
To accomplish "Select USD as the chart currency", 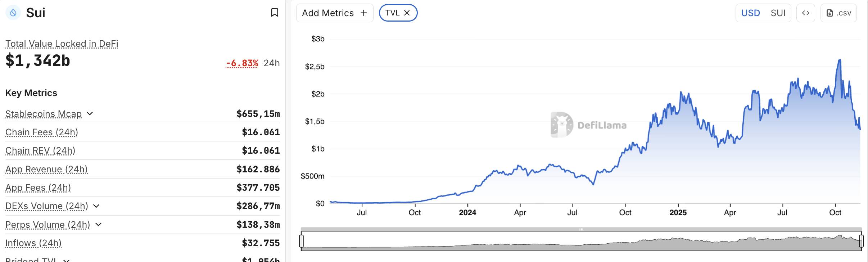I will click(x=751, y=13).
